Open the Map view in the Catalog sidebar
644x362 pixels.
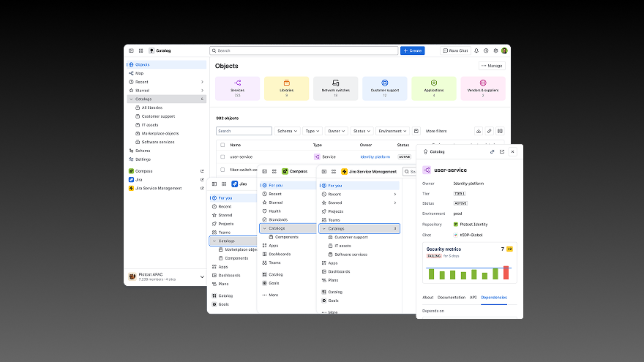[x=139, y=73]
